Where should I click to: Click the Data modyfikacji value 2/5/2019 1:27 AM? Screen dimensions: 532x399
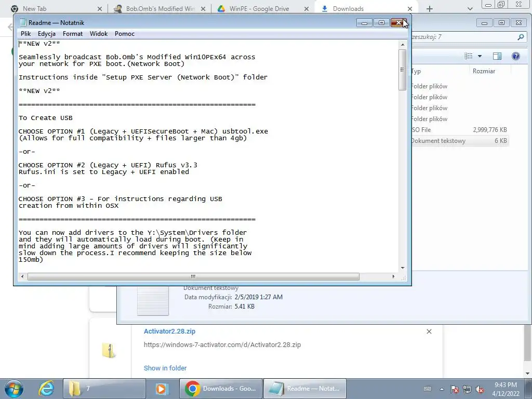coord(259,297)
